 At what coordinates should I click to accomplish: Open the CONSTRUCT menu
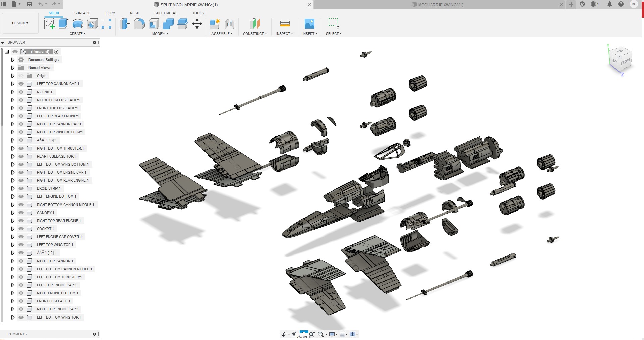point(255,34)
